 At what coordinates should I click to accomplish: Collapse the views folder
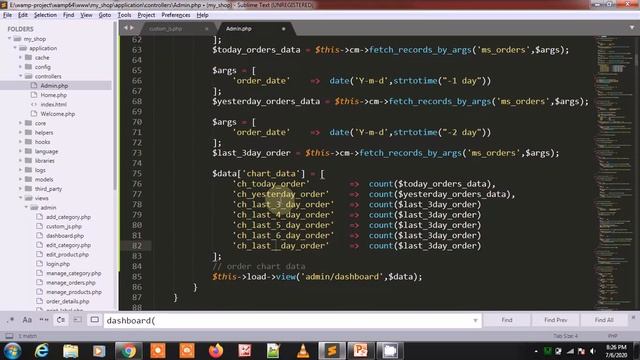[x=20, y=198]
